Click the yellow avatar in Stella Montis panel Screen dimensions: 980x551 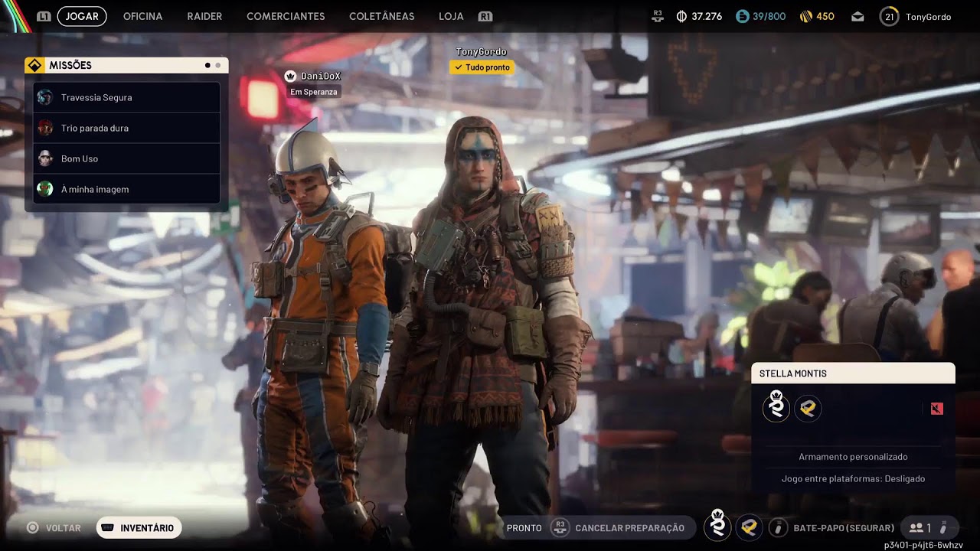(x=808, y=409)
